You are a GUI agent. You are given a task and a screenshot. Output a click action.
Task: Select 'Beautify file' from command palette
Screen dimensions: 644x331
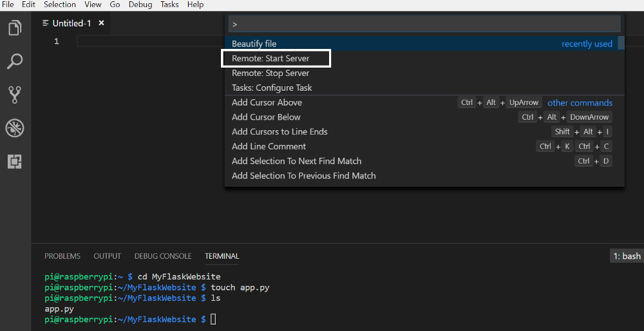click(x=254, y=44)
